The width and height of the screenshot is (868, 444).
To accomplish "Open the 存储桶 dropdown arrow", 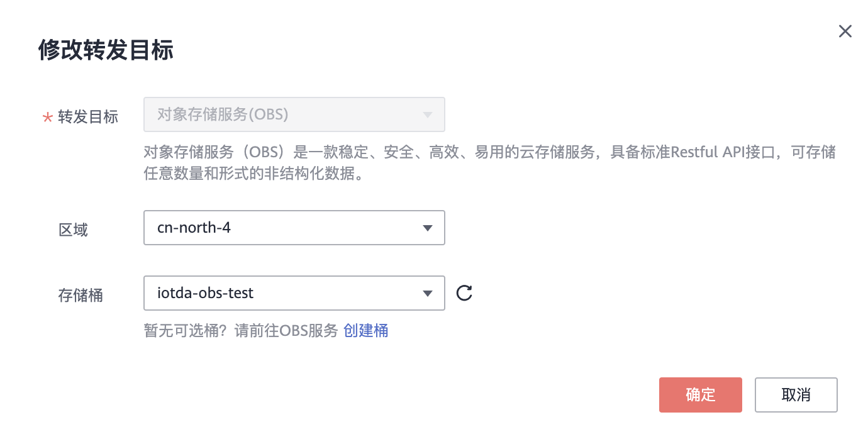I will click(428, 293).
